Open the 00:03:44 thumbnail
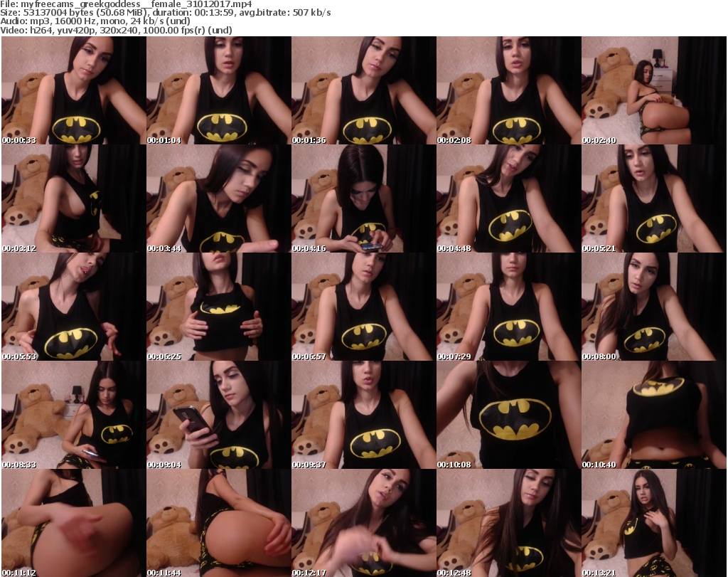 click(x=219, y=198)
